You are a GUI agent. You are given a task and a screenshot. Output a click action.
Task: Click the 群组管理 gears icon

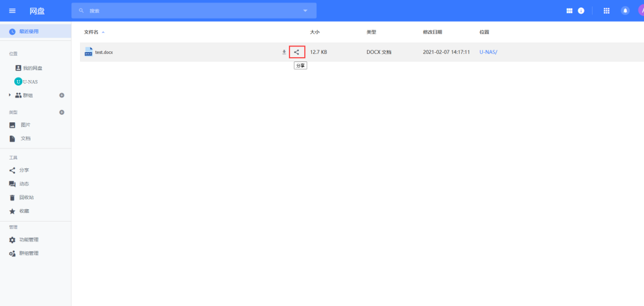click(12, 254)
